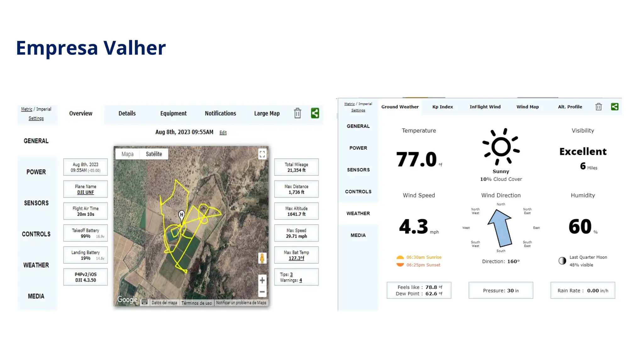Image resolution: width=644 pixels, height=362 pixels.
Task: Open the Kp Index tab
Action: 442,107
